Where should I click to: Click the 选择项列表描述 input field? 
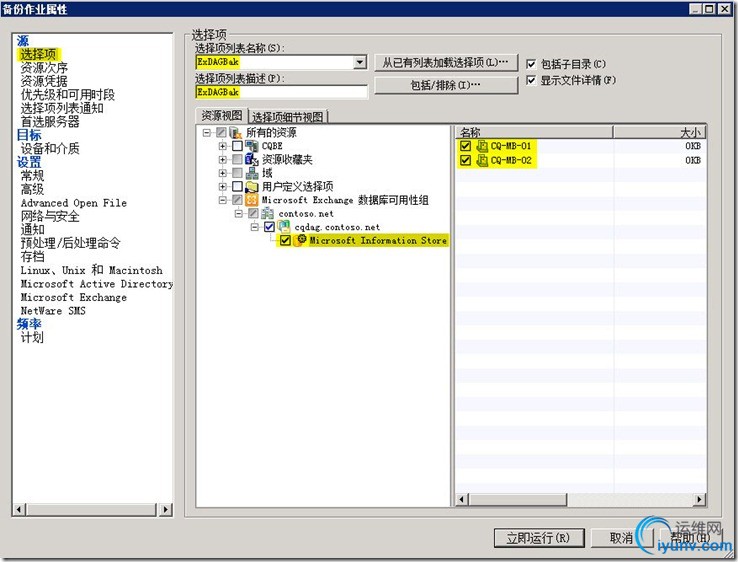pos(281,92)
